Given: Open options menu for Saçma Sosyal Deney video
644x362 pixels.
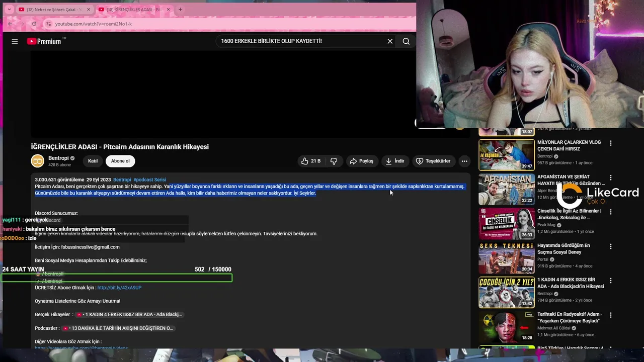Looking at the screenshot, I should click(x=611, y=246).
